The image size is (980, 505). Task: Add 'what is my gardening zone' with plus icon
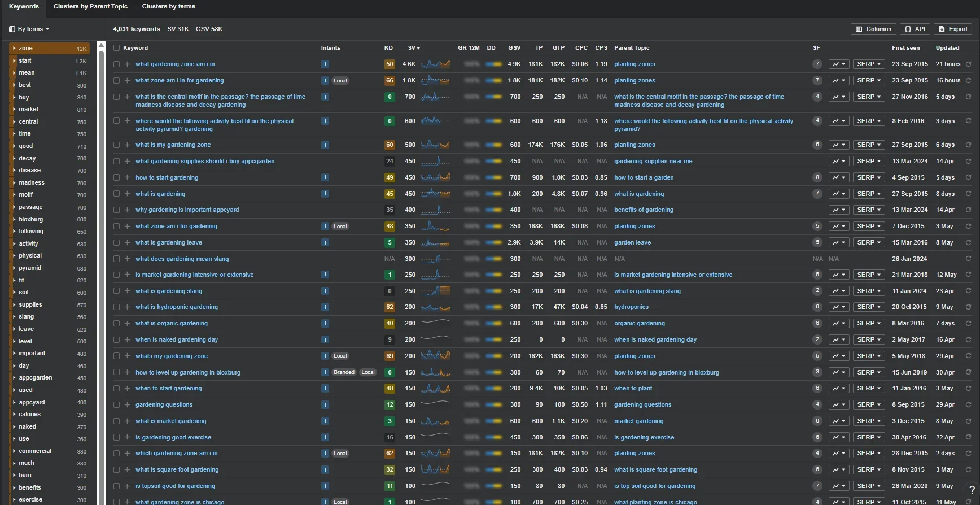click(128, 145)
